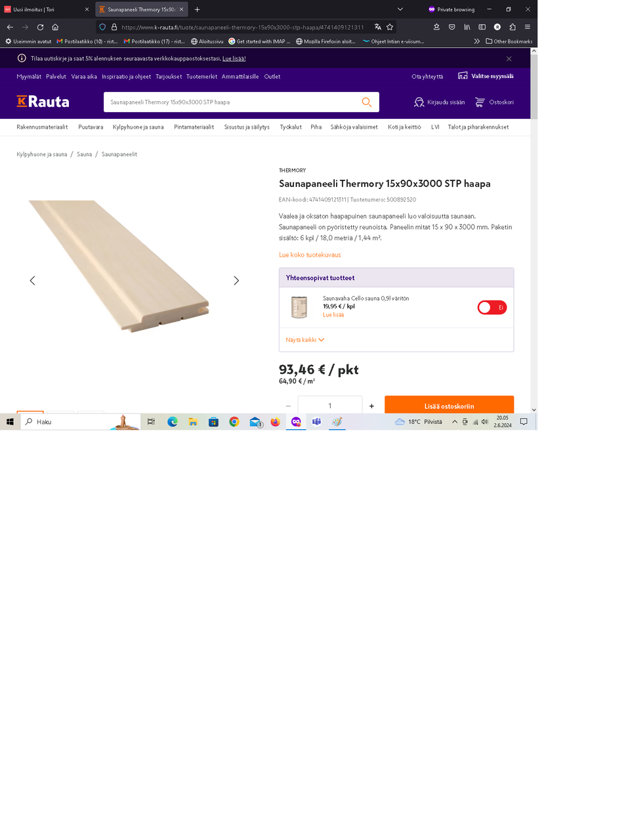Toggle the Saunavaha Cello add-on switch
Image resolution: width=630 pixels, height=840 pixels.
click(x=492, y=307)
